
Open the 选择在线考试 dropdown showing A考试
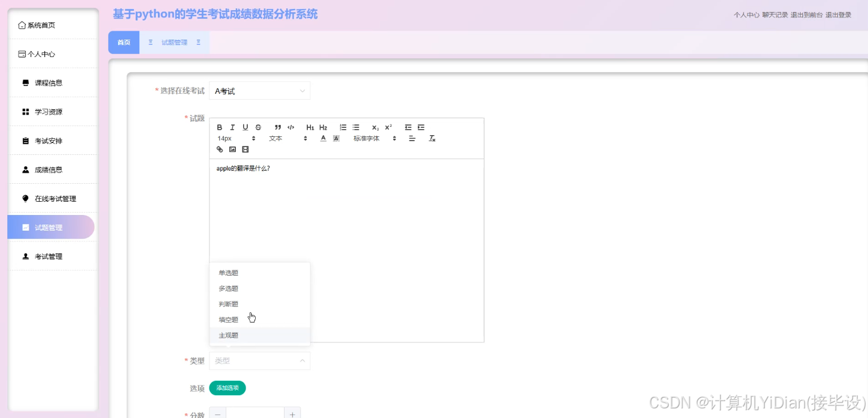point(259,90)
